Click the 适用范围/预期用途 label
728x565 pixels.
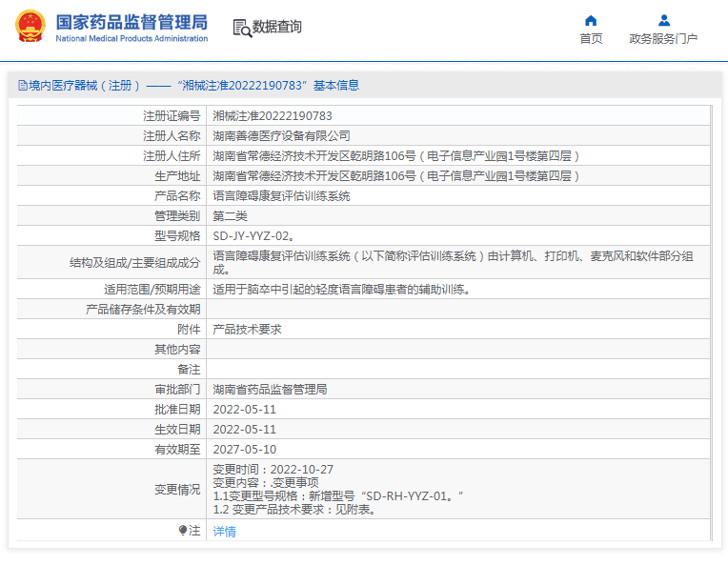point(152,290)
